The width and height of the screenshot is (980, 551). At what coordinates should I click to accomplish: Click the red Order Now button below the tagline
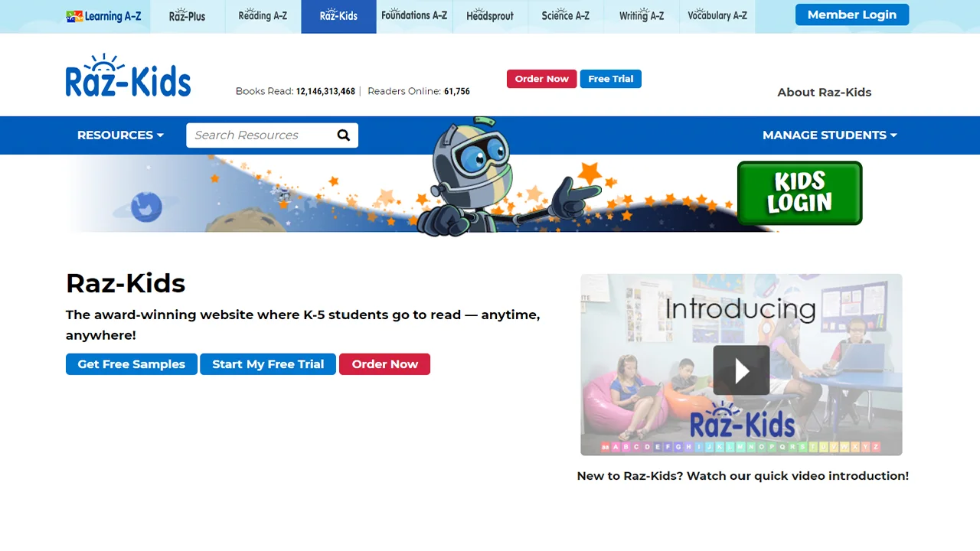click(385, 364)
